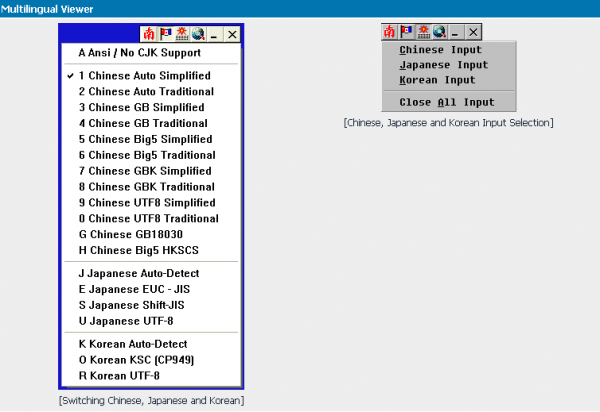The image size is (600, 412).
Task: Click sun-over-keyboard input icon in right toolbar
Action: click(x=423, y=32)
